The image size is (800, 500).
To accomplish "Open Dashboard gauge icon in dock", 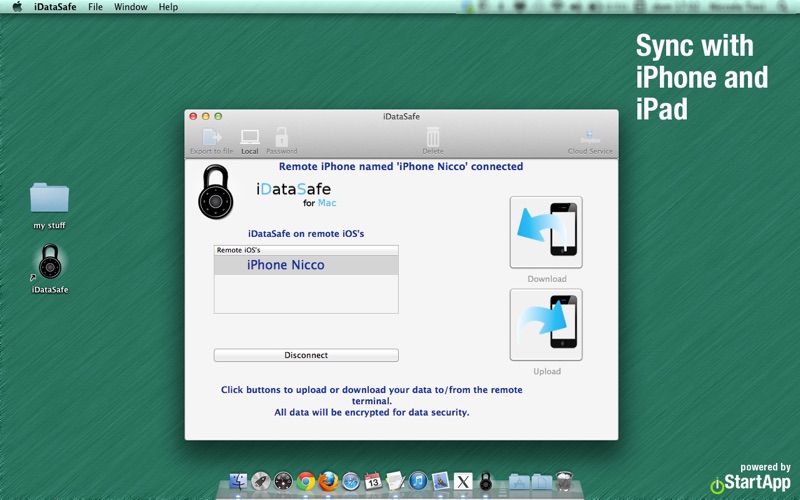I will coord(283,481).
